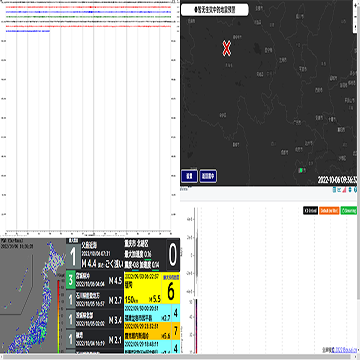The image size is (360, 360).
Task: Select the M 2.7 earthquake entry
Action: [94, 300]
